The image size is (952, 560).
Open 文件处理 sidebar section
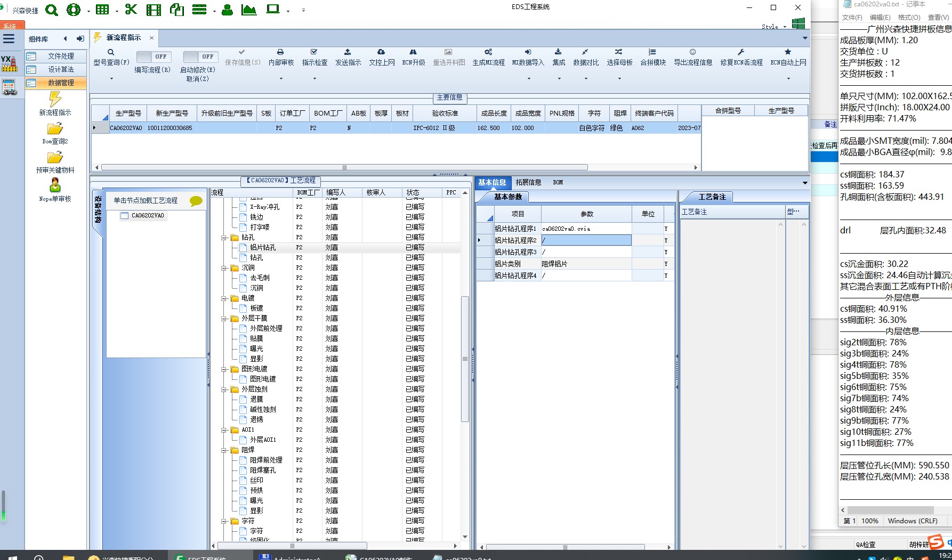pos(55,56)
